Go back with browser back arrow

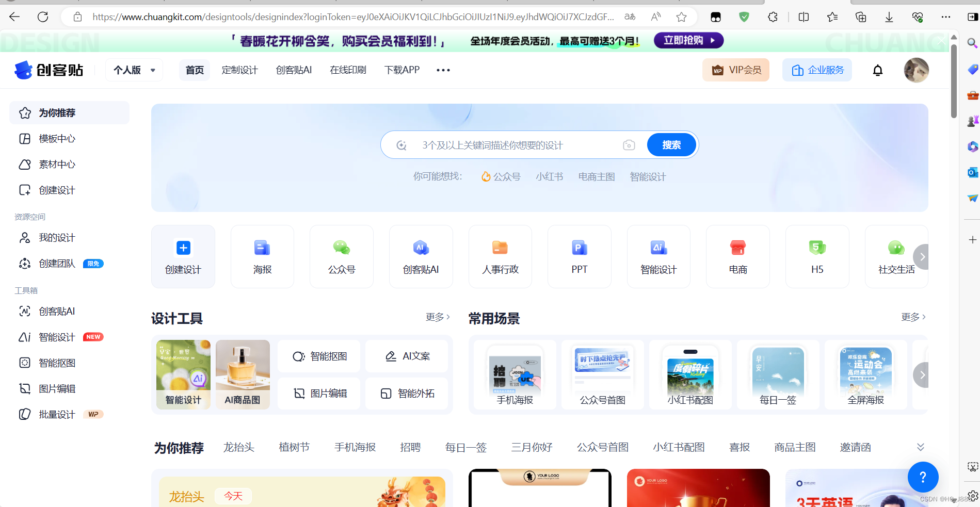[14, 17]
